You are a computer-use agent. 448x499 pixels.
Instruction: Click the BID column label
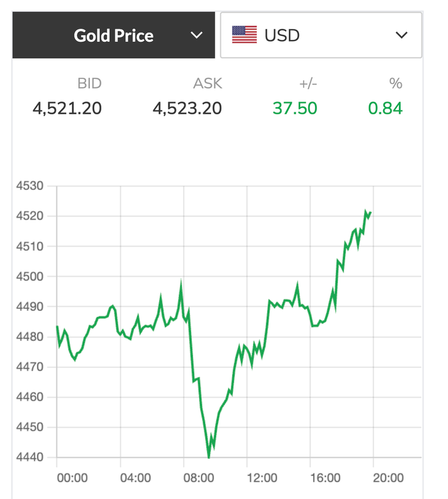click(89, 83)
